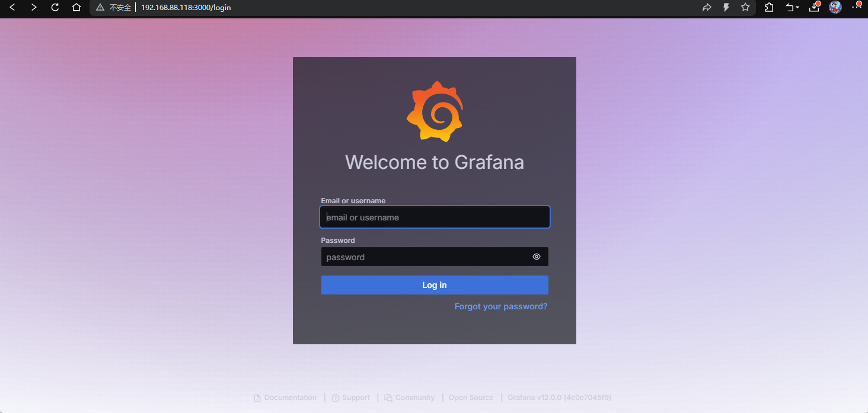Go back using the browser back arrow
Image resolution: width=868 pixels, height=413 pixels.
[12, 8]
